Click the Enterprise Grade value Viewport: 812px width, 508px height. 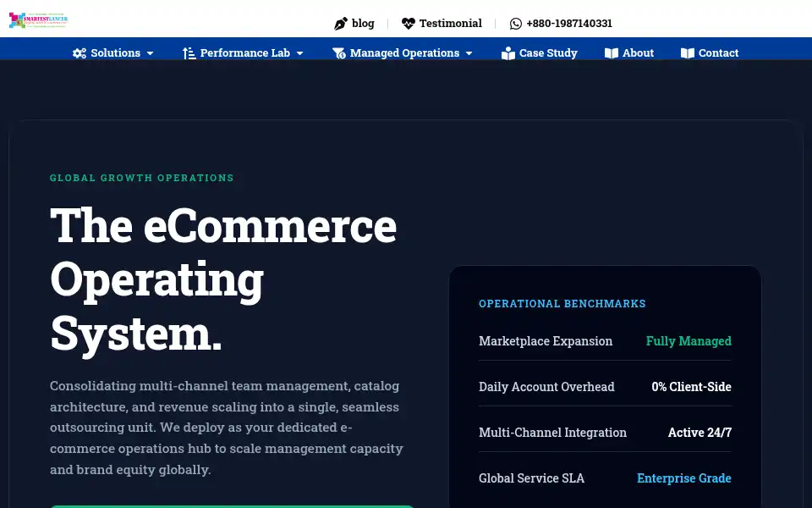tap(683, 478)
